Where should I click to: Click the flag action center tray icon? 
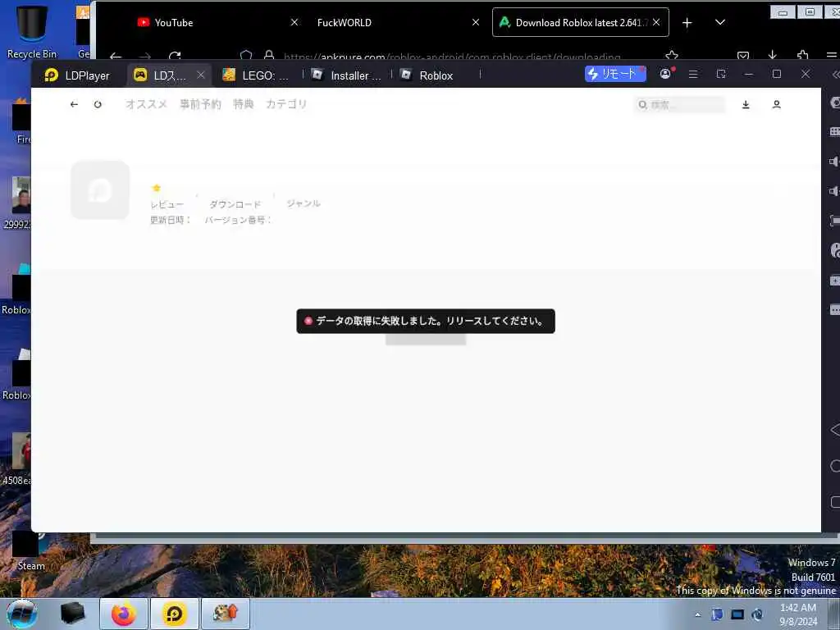(x=717, y=614)
